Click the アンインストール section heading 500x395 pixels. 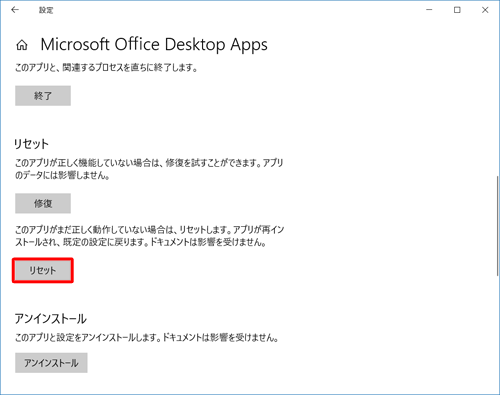point(51,319)
